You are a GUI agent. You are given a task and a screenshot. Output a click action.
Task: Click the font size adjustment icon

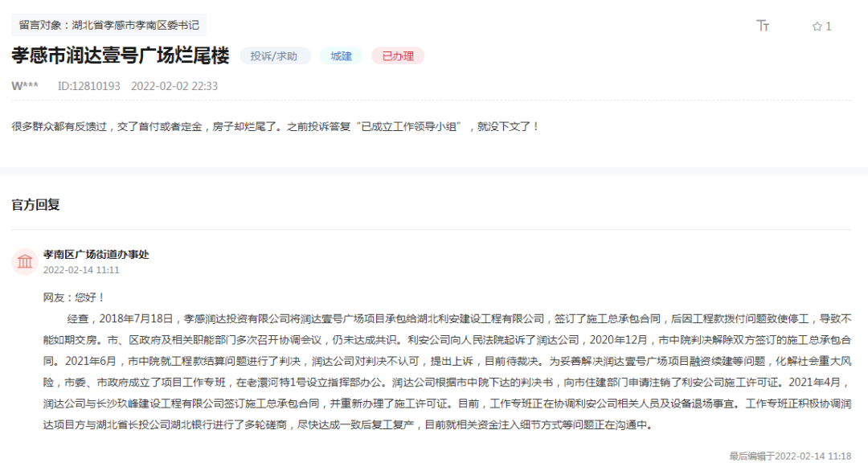(x=763, y=26)
